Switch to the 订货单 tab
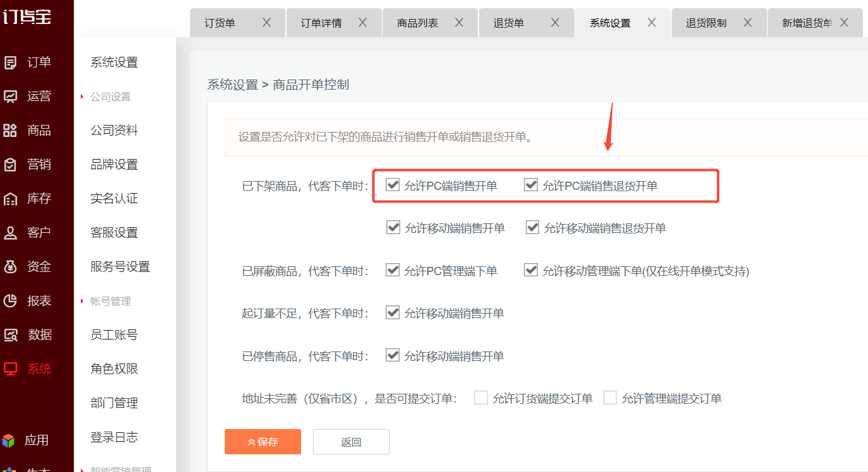 pos(237,23)
